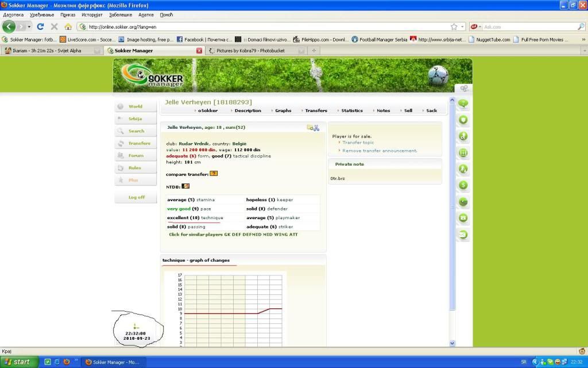Image resolution: width=588 pixels, height=368 pixels.
Task: Open the Забелешке menu
Action: coord(121,14)
